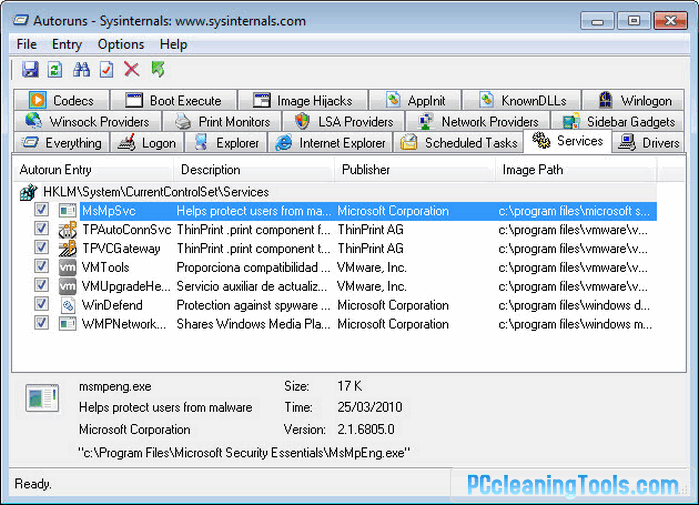Switch to the Winlogon tab
Viewport: 699px width, 505px height.
click(x=634, y=100)
